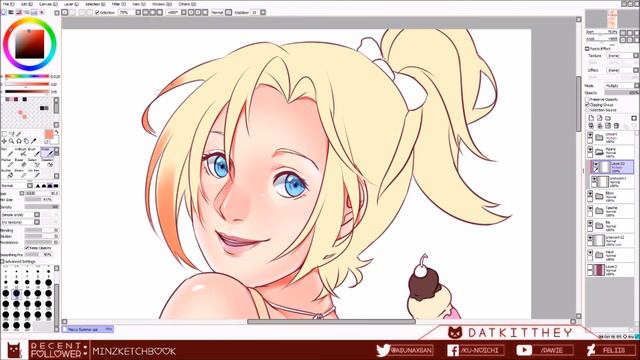Open the Edit menu
The height and width of the screenshot is (360, 640).
coord(27,4)
